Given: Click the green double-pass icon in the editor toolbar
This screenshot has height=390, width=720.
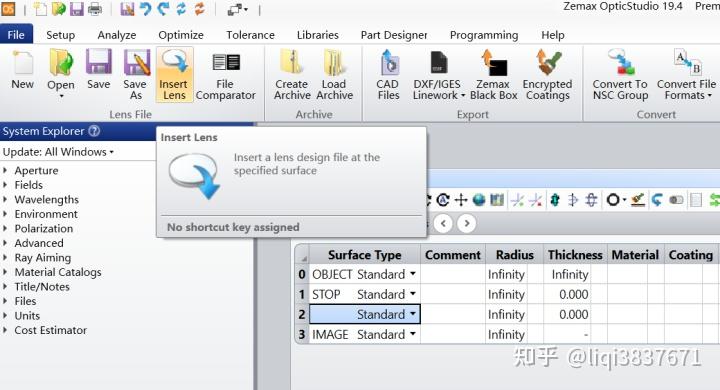Looking at the screenshot, I should [x=555, y=200].
